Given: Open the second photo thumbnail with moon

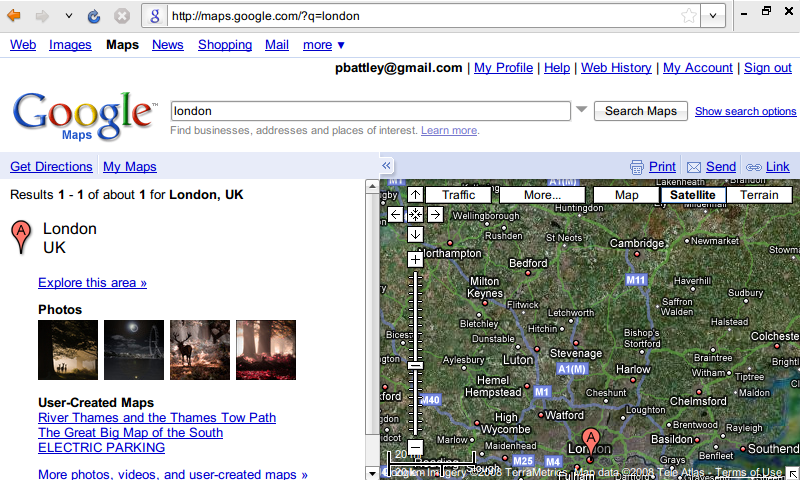Looking at the screenshot, I should tap(134, 350).
